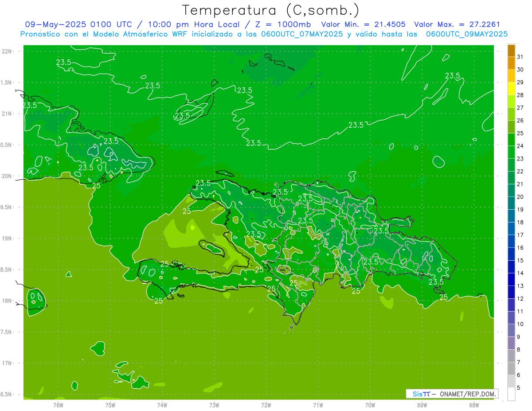Click the '11' color-scale value
This screenshot has width=532, height=411.
pos(520,311)
